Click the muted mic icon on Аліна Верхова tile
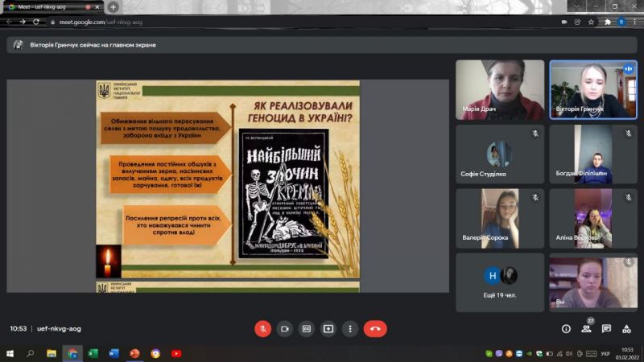 tap(629, 197)
